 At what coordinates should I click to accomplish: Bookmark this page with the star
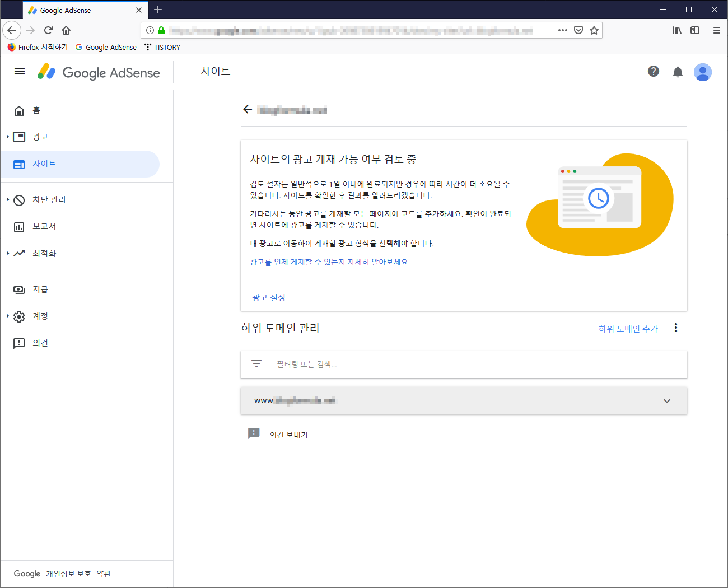(594, 30)
